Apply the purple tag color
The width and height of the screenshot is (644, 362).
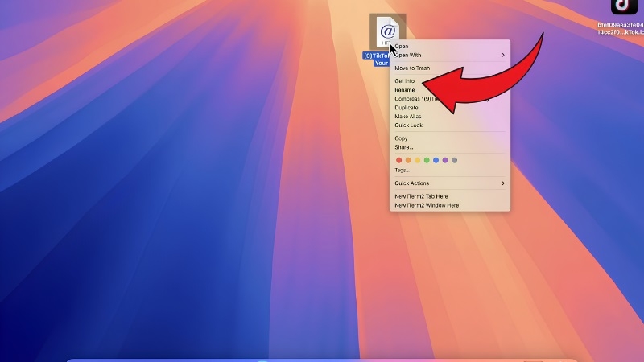(x=445, y=160)
